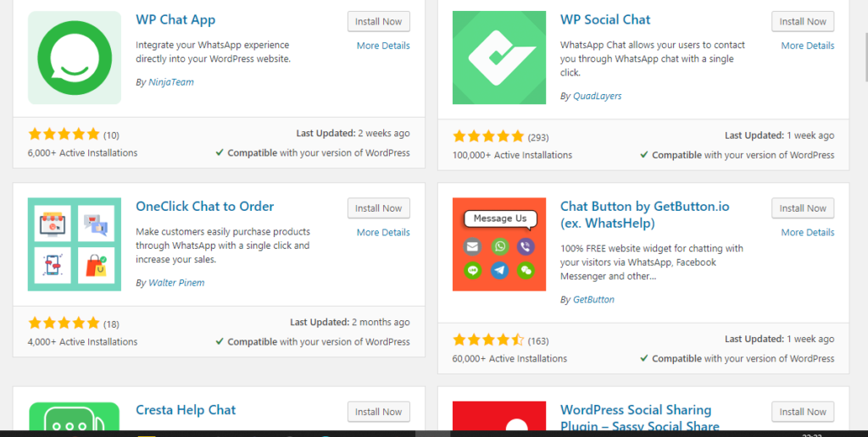Install the WP Chat App plugin
Image resolution: width=868 pixels, height=437 pixels.
378,22
